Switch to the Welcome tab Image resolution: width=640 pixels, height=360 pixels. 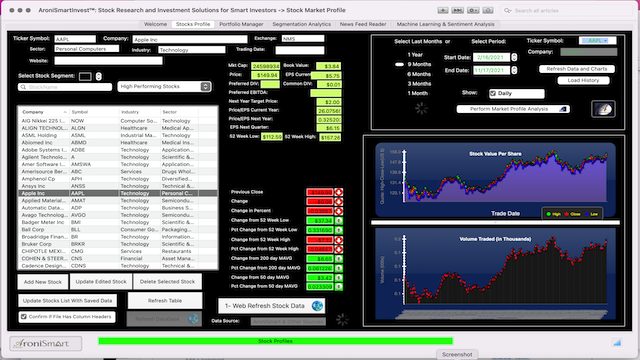click(x=156, y=24)
